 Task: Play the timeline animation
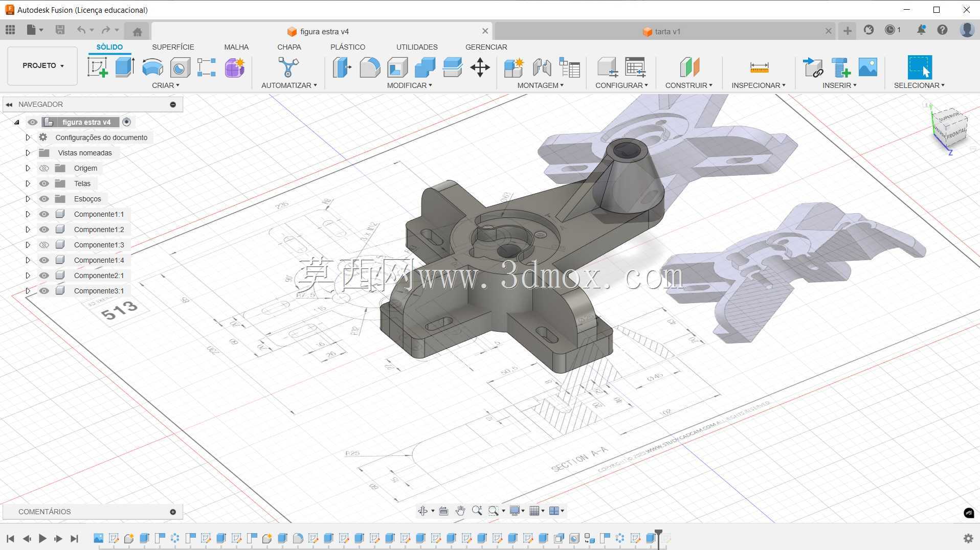pos(42,538)
